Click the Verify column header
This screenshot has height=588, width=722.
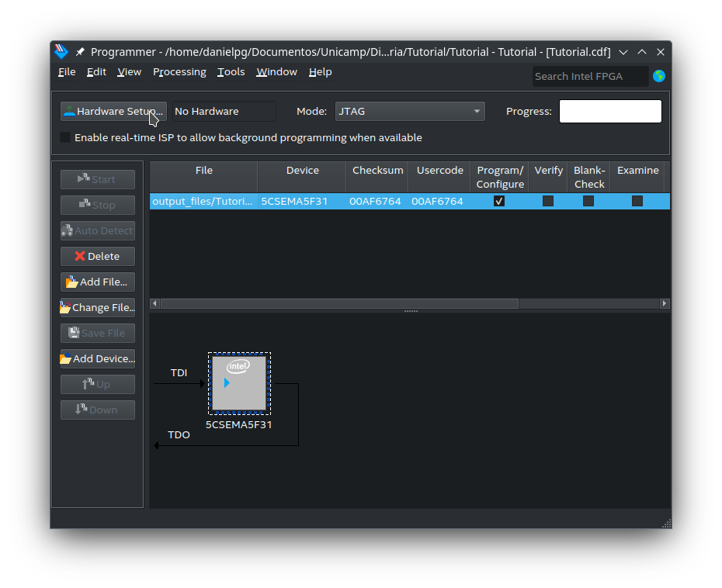tap(548, 177)
